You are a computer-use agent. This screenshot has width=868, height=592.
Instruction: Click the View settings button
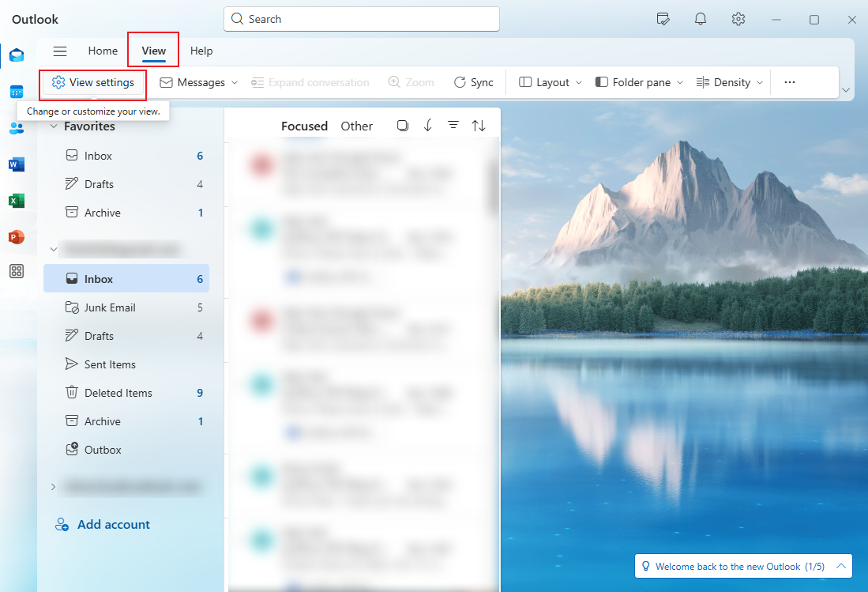point(93,82)
